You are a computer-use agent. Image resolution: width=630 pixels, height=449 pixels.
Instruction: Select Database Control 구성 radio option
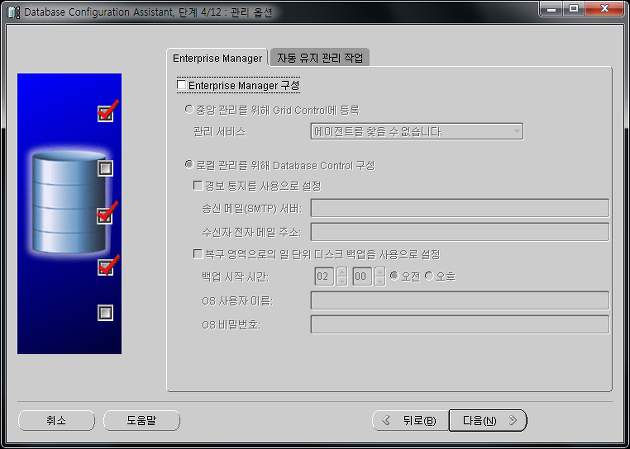(189, 165)
